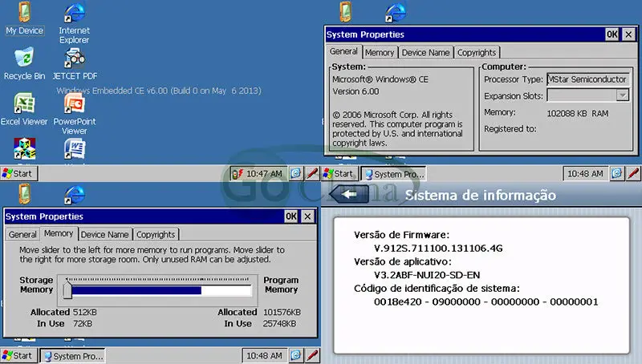Open the Device Name tab beside MStar Semiconductor details

coord(425,52)
